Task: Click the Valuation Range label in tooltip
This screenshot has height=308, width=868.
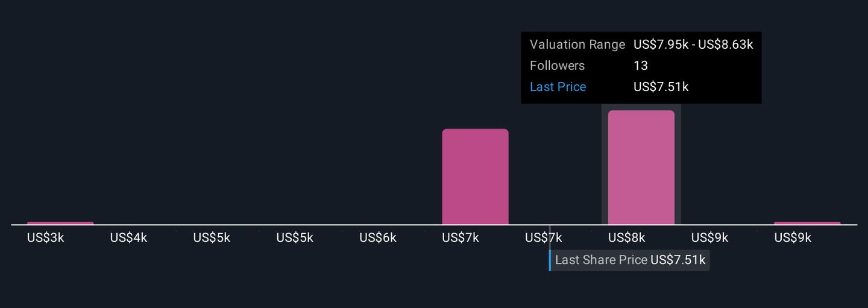Action: click(577, 45)
